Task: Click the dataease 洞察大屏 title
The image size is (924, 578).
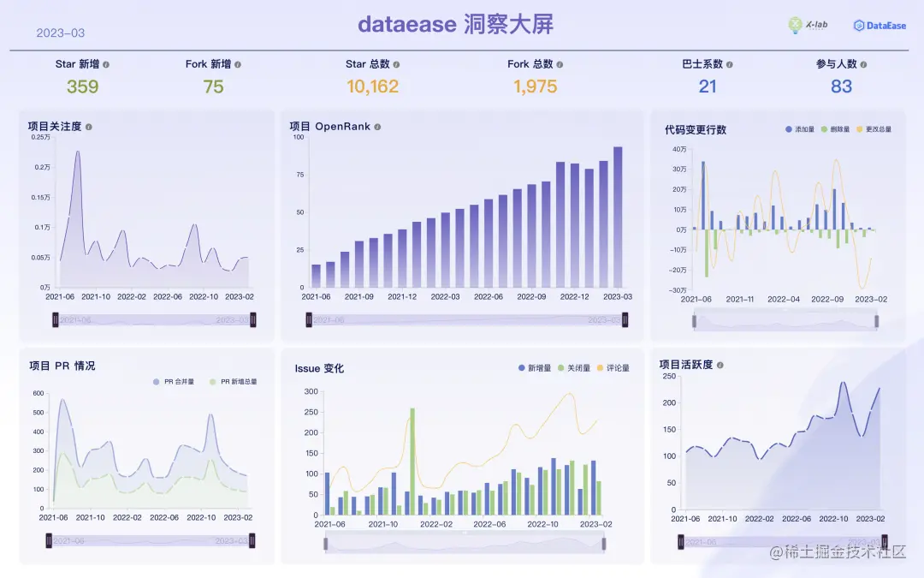Action: [x=455, y=25]
